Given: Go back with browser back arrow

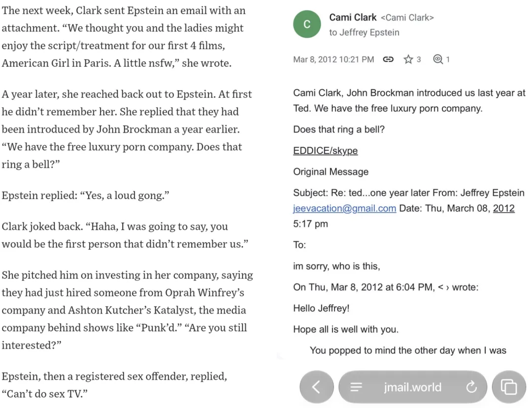Looking at the screenshot, I should point(316,387).
